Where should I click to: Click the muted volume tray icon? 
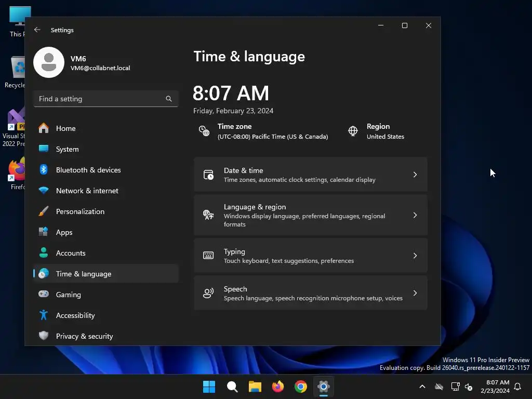[469, 387]
